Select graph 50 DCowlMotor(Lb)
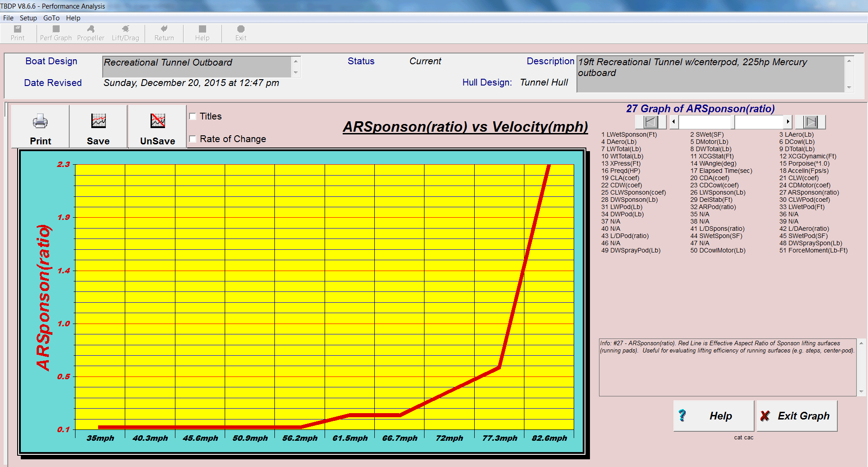 pyautogui.click(x=717, y=250)
